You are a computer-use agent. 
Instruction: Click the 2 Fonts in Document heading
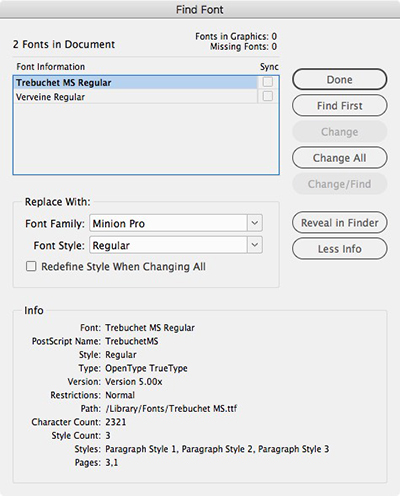pyautogui.click(x=64, y=44)
